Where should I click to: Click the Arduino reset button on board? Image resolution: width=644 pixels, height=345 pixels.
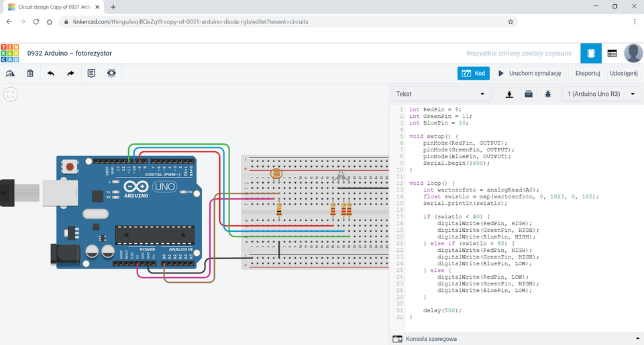click(70, 167)
